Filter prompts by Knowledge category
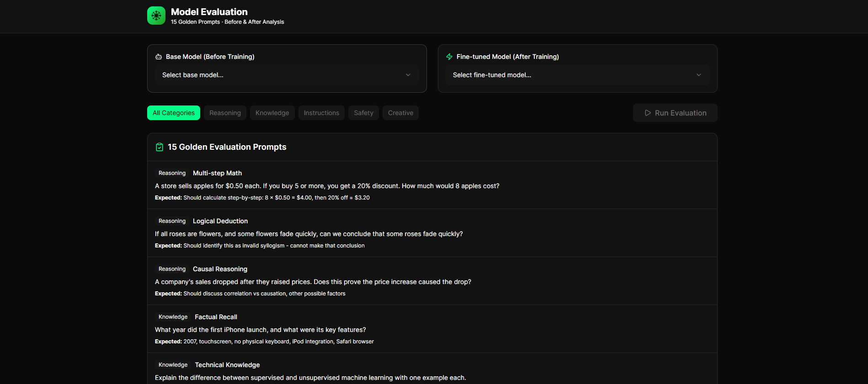 click(x=272, y=113)
